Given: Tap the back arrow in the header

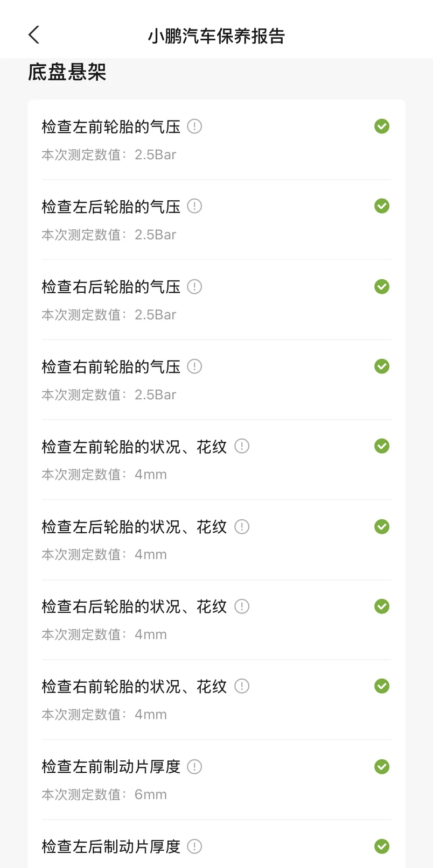Looking at the screenshot, I should click(34, 35).
